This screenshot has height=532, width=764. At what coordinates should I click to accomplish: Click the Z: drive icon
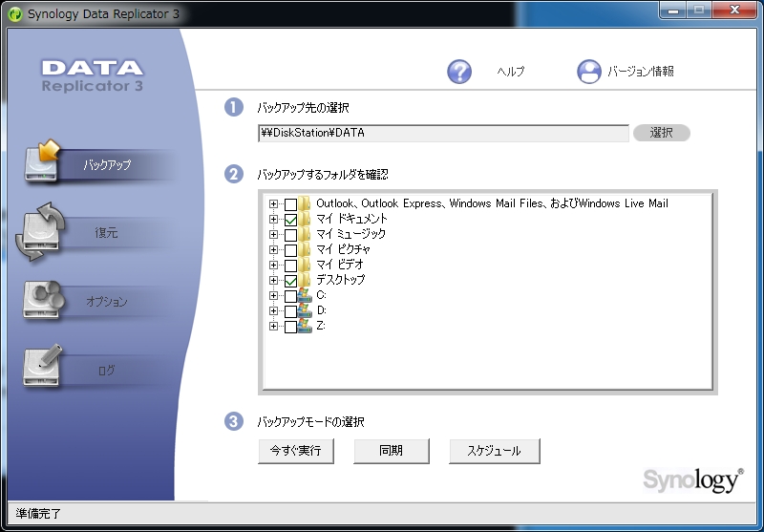(305, 326)
